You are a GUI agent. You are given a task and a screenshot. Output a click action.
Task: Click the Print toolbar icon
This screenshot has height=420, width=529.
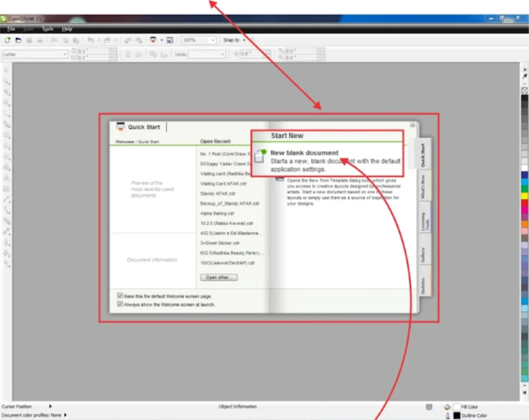pyautogui.click(x=40, y=40)
